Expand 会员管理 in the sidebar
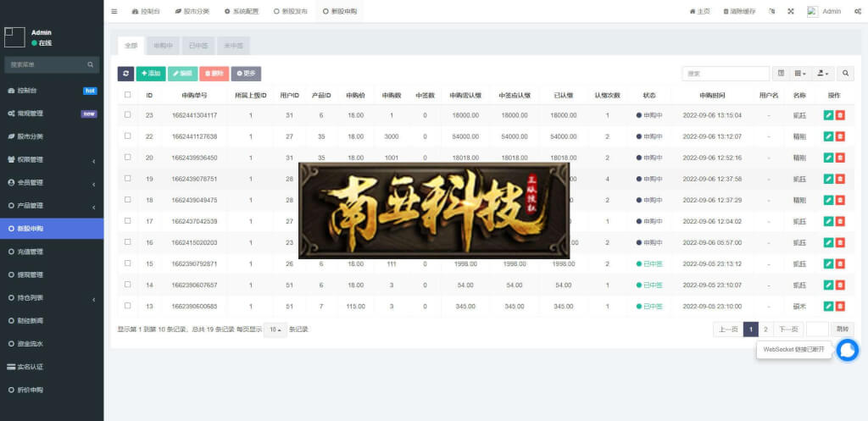The image size is (868, 421). point(52,183)
